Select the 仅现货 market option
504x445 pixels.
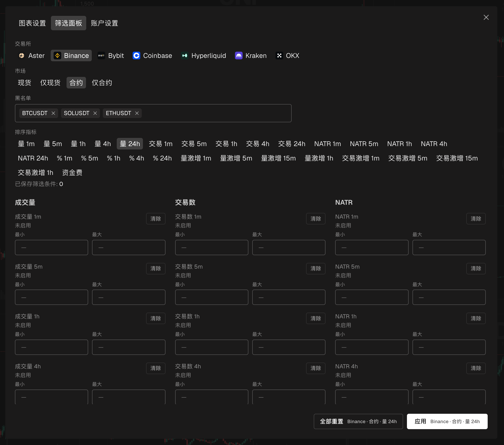coord(50,83)
